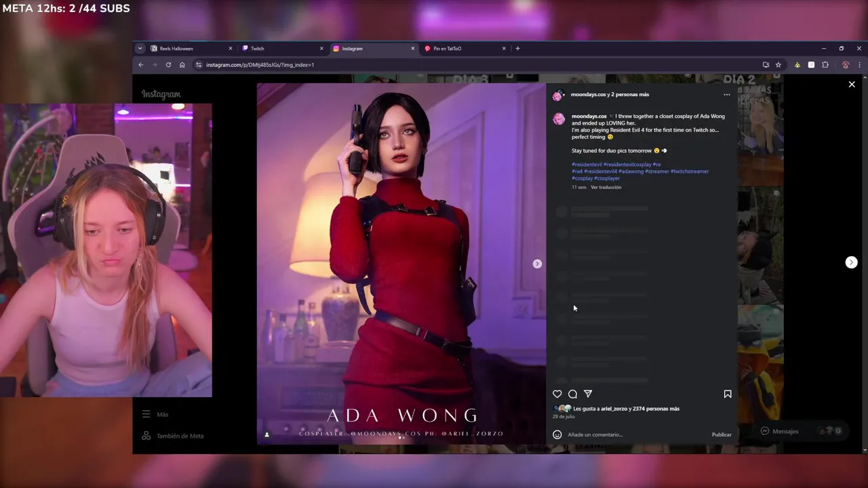868x488 pixels.
Task: Click the tagged people icon on photo
Action: 267,434
